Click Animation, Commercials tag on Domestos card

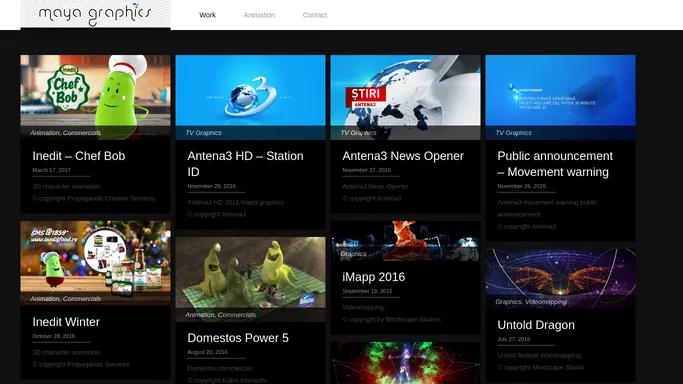220,315
